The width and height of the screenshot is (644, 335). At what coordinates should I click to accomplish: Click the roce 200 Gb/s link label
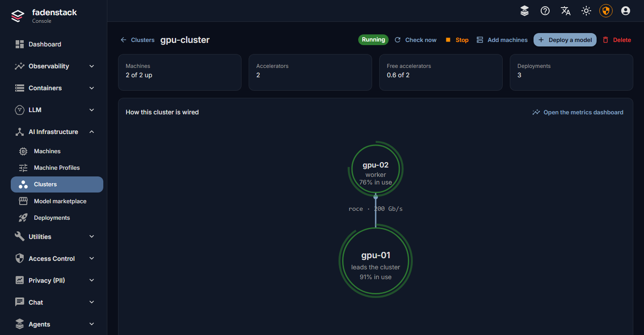point(376,209)
